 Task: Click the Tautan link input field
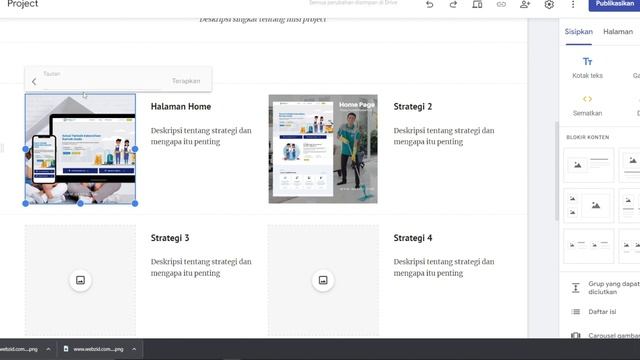(102, 81)
